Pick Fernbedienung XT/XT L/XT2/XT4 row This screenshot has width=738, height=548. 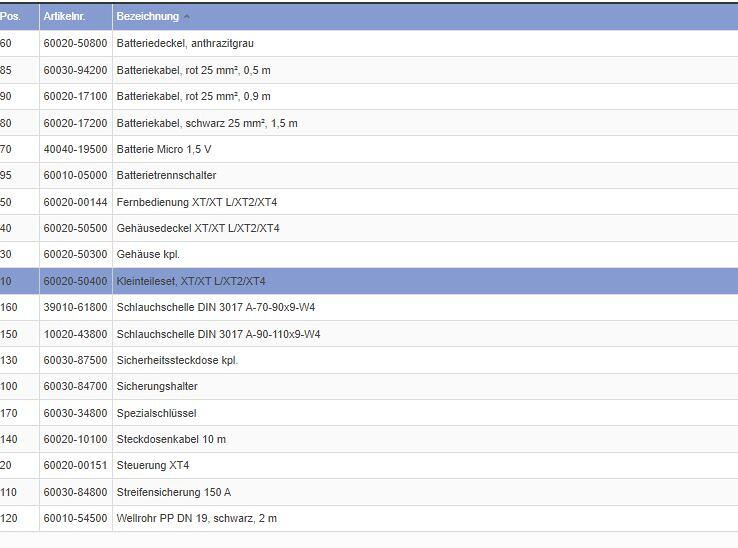point(197,202)
